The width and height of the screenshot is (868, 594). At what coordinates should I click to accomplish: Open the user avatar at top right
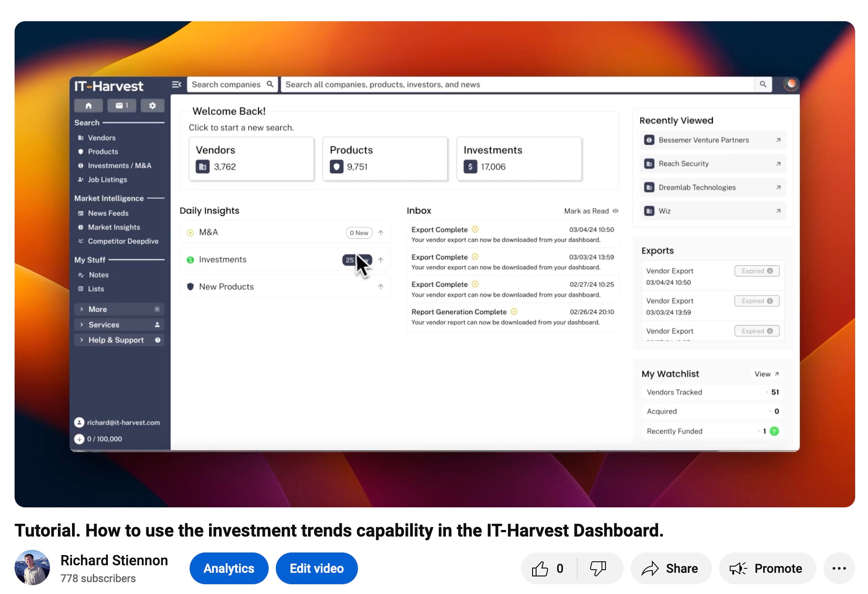tap(791, 84)
